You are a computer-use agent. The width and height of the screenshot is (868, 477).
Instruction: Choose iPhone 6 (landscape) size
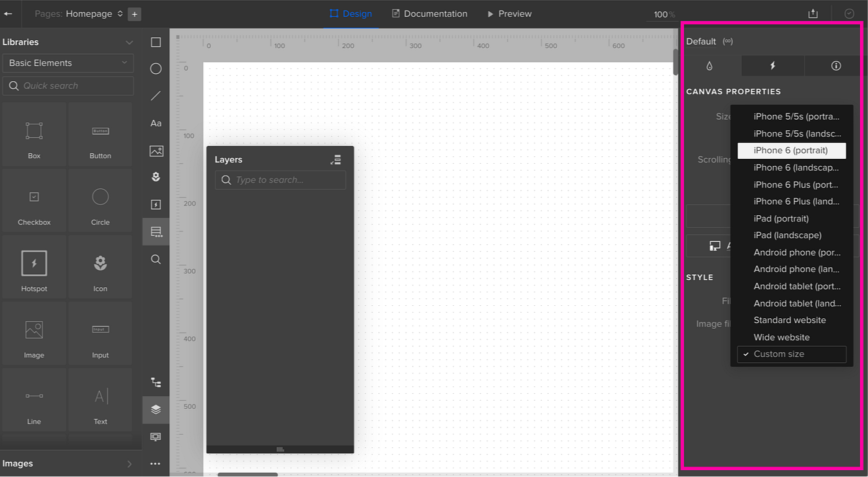click(792, 167)
